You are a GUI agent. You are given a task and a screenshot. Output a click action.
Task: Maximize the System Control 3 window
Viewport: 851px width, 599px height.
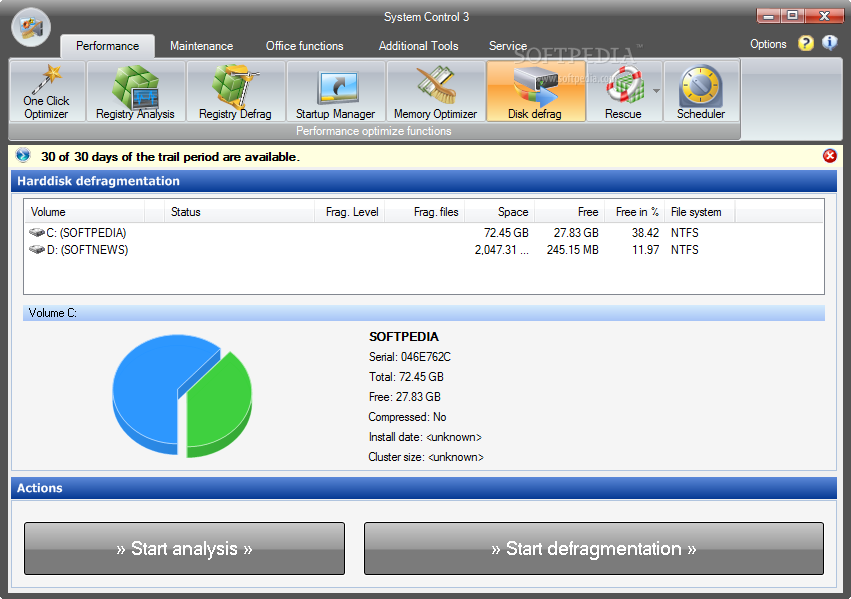pos(792,16)
